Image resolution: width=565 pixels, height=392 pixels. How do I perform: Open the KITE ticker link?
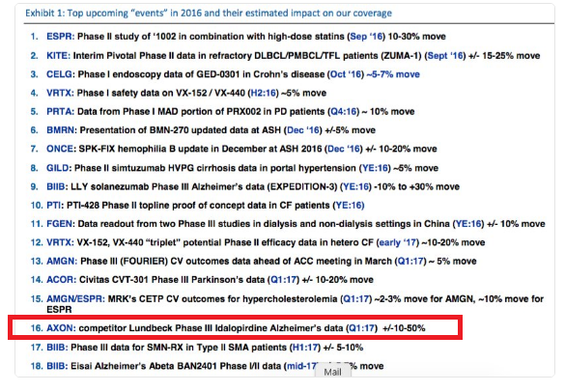tap(58, 56)
